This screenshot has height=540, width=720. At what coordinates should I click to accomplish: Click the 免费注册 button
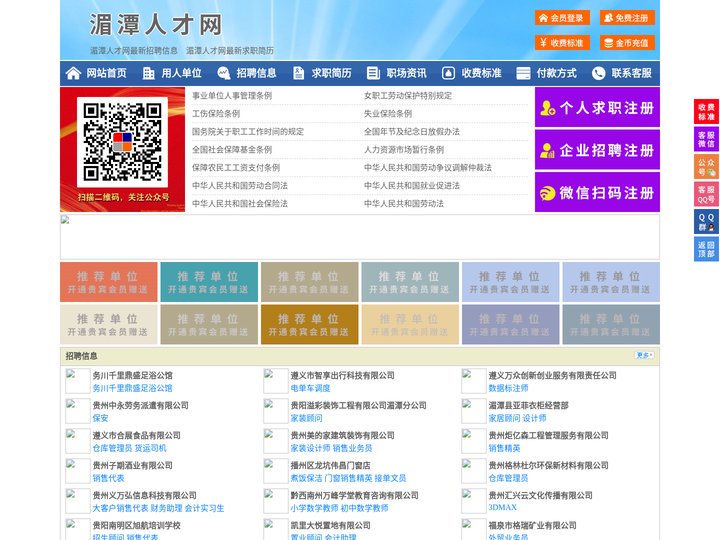[x=627, y=18]
